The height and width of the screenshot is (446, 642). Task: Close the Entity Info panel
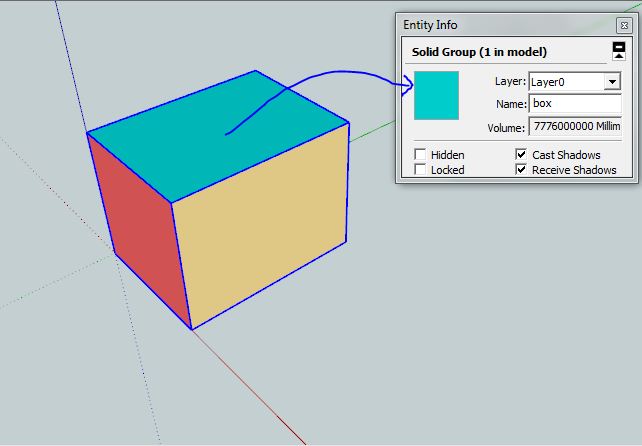tap(624, 25)
